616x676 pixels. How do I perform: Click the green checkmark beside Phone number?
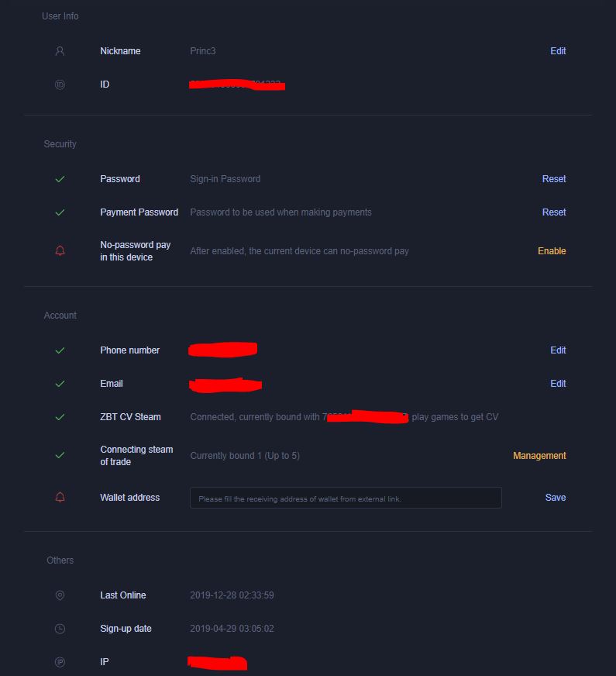tap(60, 350)
